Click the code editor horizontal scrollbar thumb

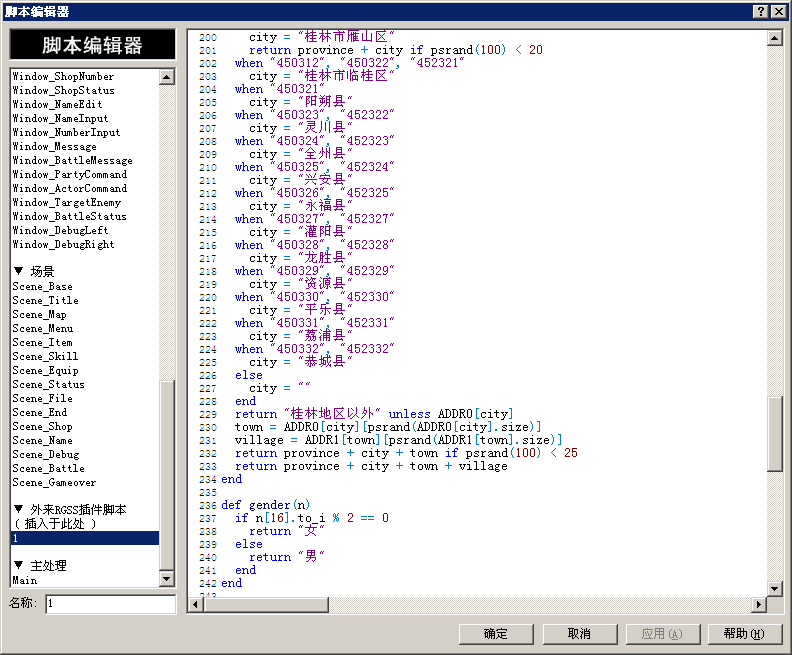point(266,604)
